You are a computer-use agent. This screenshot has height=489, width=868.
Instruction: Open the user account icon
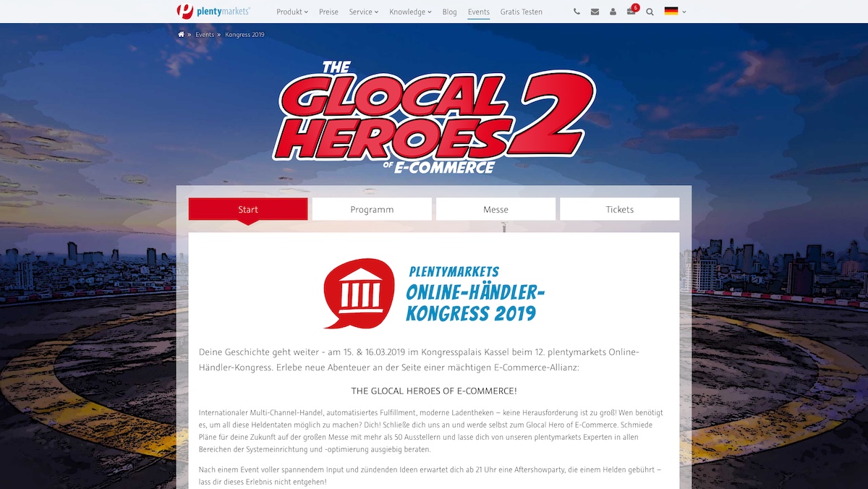pos(613,12)
